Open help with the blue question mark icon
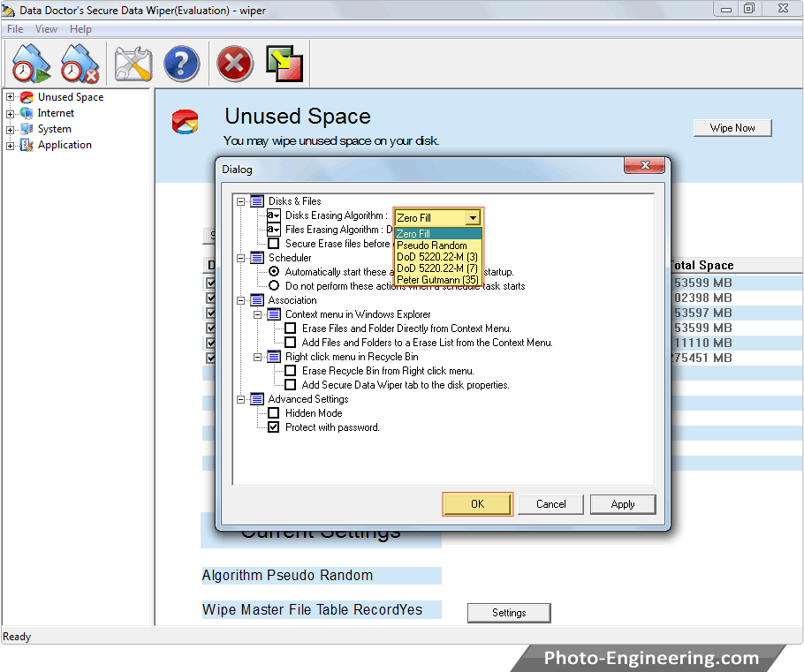The height and width of the screenshot is (672, 804). coord(181,64)
